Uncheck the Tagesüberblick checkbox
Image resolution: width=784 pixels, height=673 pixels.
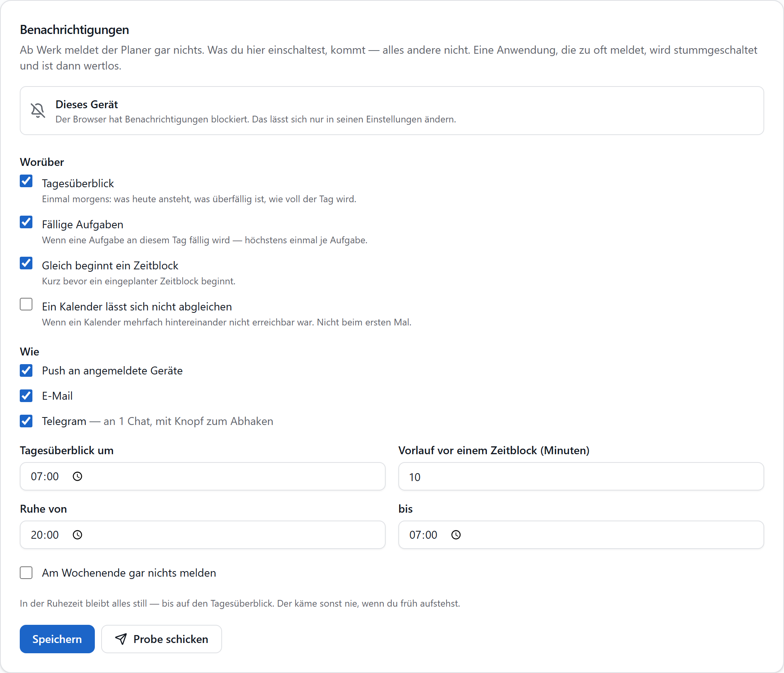pos(26,181)
